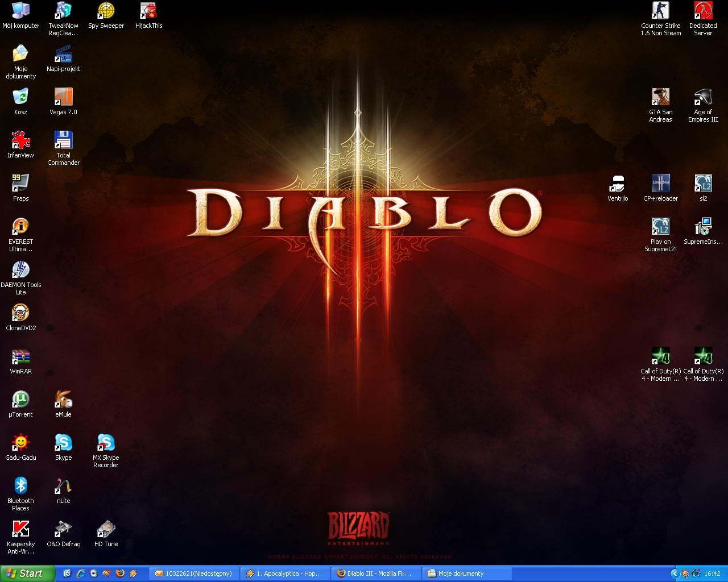Open Bluetooth Places icon
728x582 pixels.
[20, 494]
